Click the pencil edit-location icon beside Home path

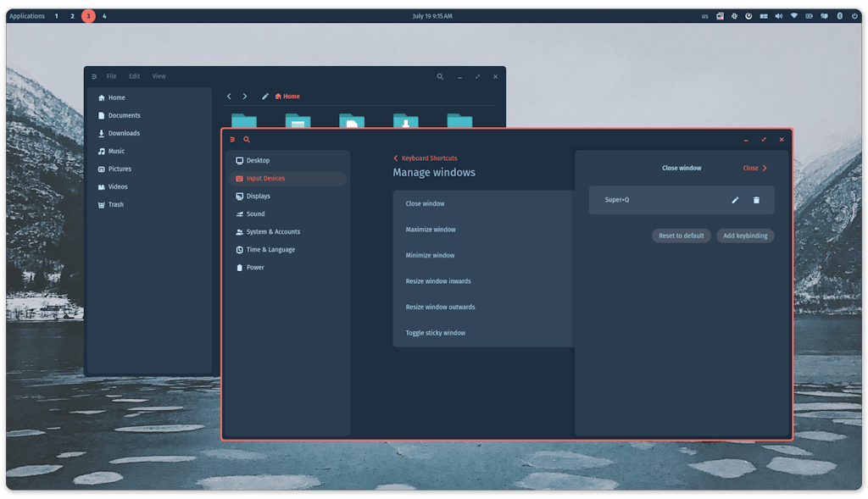point(265,97)
